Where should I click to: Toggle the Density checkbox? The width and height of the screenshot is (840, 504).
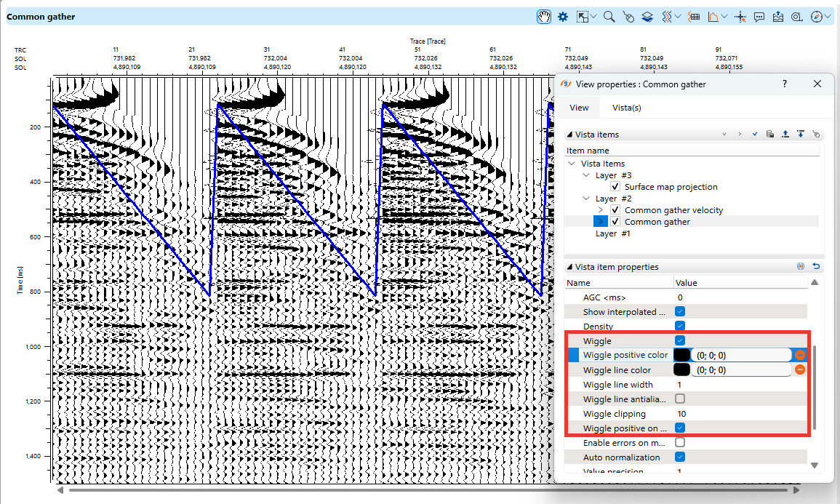point(680,327)
